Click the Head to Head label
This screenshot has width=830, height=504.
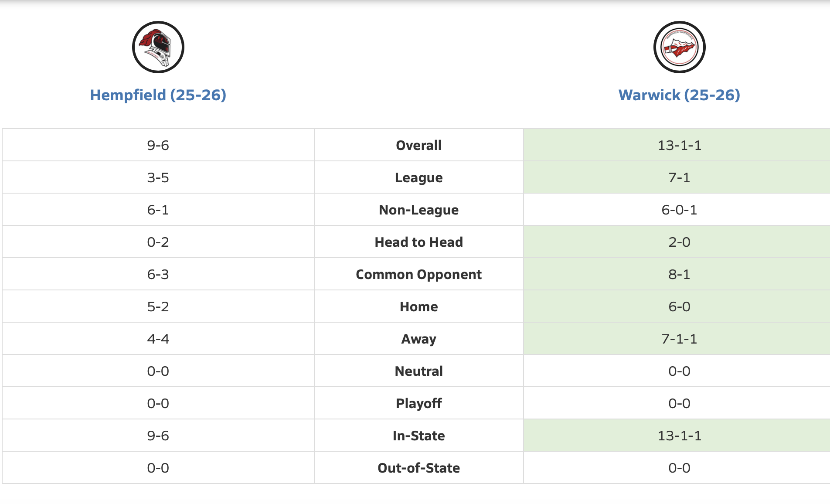point(418,242)
